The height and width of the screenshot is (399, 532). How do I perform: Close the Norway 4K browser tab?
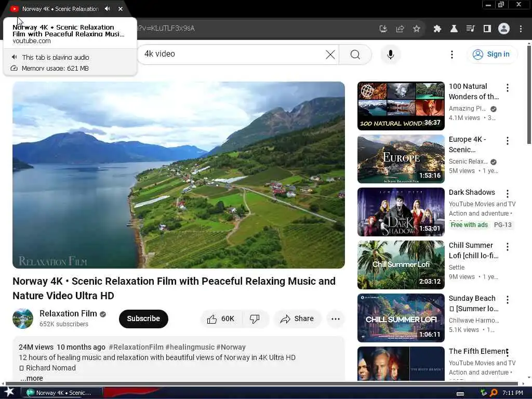click(121, 9)
